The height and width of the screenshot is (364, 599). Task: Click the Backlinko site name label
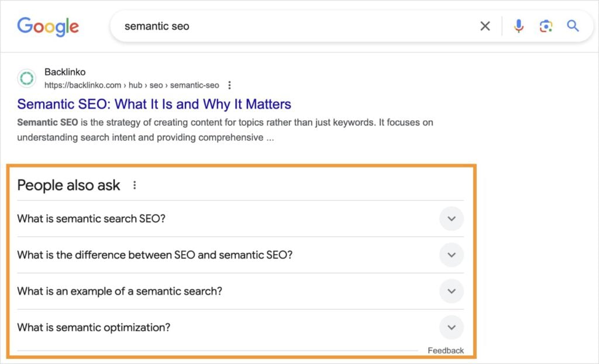pyautogui.click(x=64, y=72)
